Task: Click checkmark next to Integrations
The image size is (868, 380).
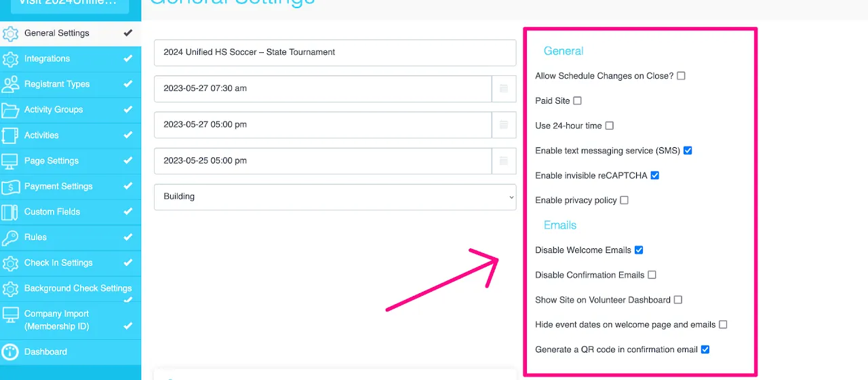Action: (x=127, y=58)
